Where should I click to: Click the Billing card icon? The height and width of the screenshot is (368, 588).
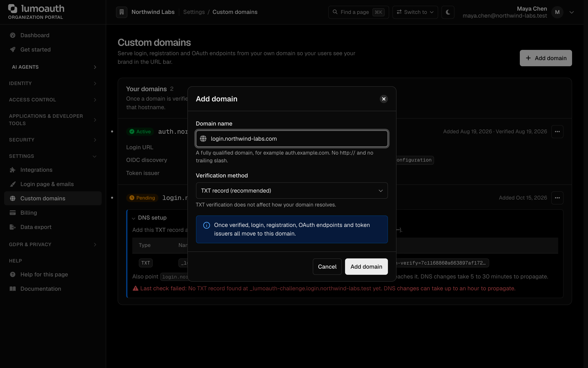point(13,213)
